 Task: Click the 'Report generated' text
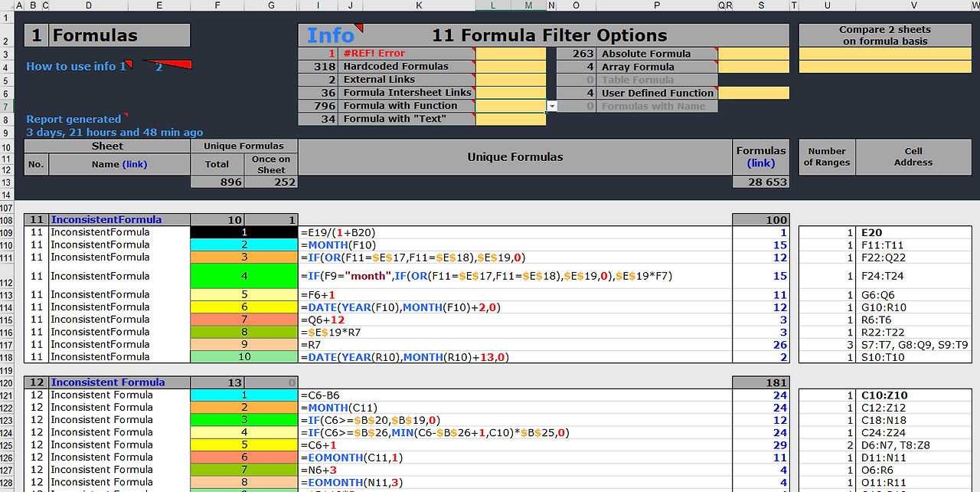coord(73,120)
